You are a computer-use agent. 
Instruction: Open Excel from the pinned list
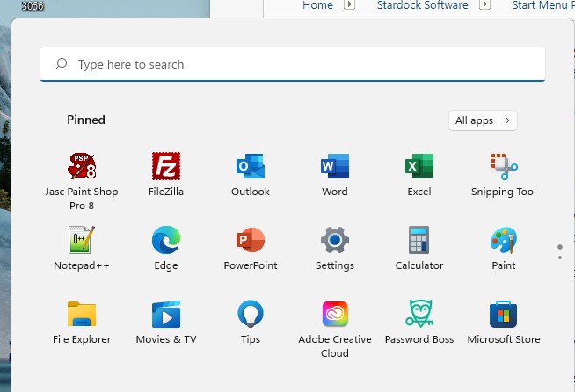pyautogui.click(x=419, y=174)
